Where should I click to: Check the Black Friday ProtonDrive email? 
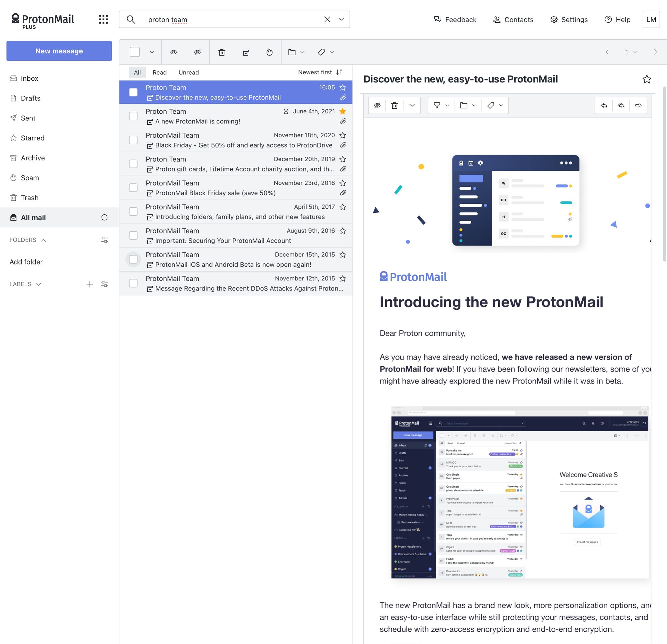pyautogui.click(x=133, y=140)
